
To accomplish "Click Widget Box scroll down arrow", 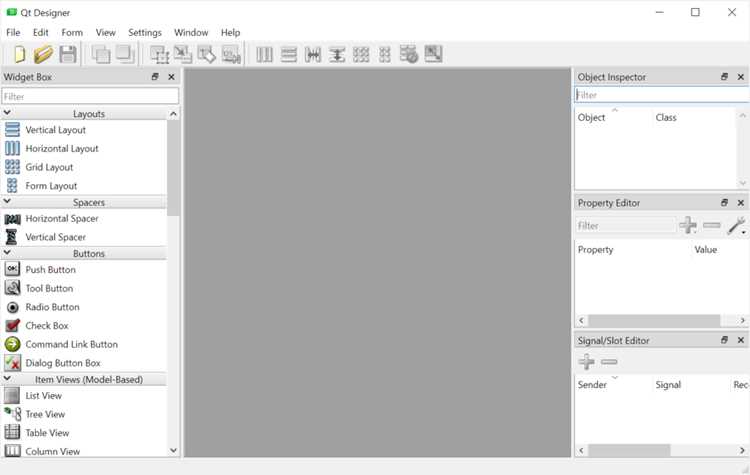I will pyautogui.click(x=173, y=451).
